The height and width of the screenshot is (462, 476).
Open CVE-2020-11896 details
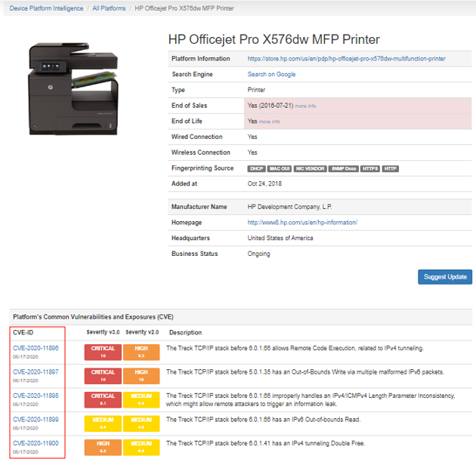[x=36, y=348]
